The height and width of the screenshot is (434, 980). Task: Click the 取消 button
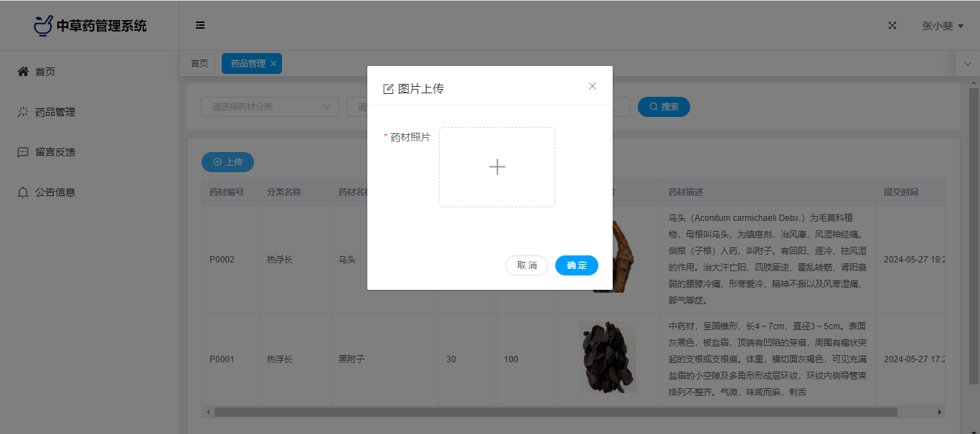527,265
